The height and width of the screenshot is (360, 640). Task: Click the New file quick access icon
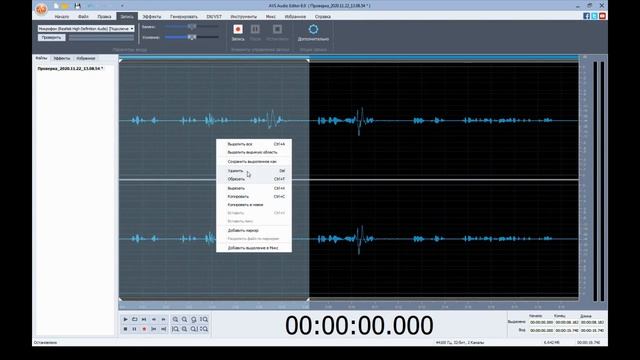coord(56,6)
